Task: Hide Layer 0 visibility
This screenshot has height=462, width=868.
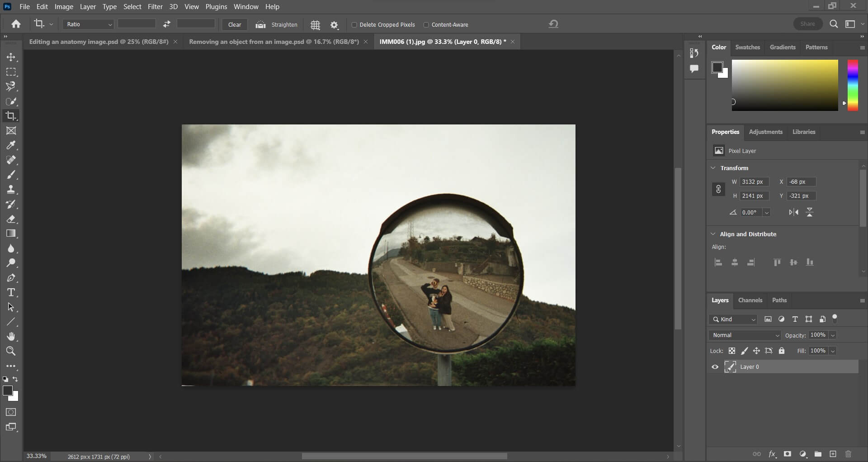Action: [715, 367]
